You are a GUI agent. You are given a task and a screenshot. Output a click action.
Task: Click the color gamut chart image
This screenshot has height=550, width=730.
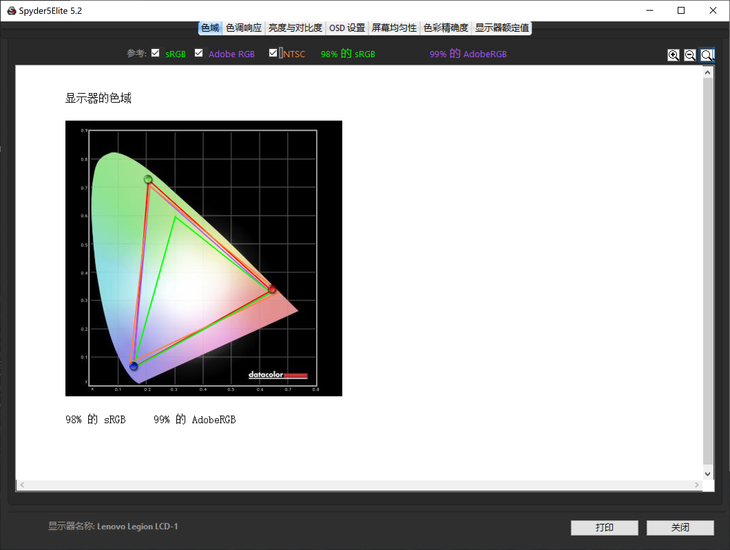(x=203, y=258)
